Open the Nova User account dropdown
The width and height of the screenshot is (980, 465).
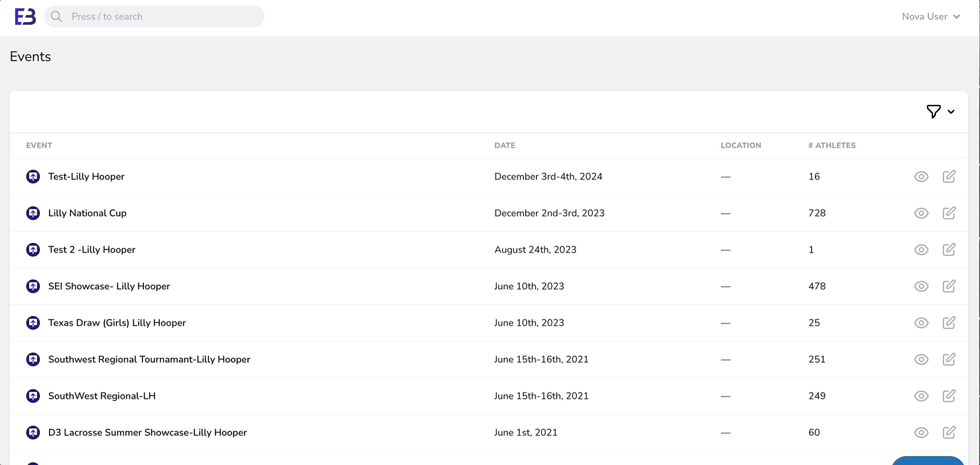point(930,17)
